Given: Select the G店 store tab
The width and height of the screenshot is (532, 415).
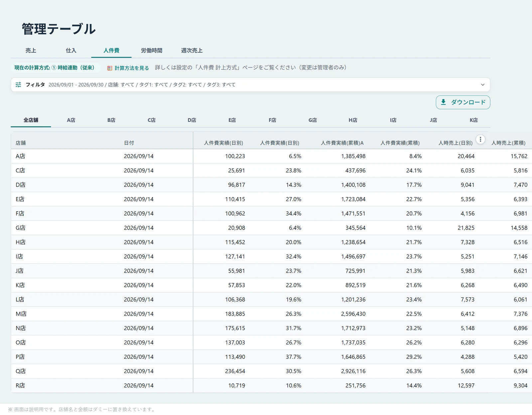Looking at the screenshot, I should (313, 120).
